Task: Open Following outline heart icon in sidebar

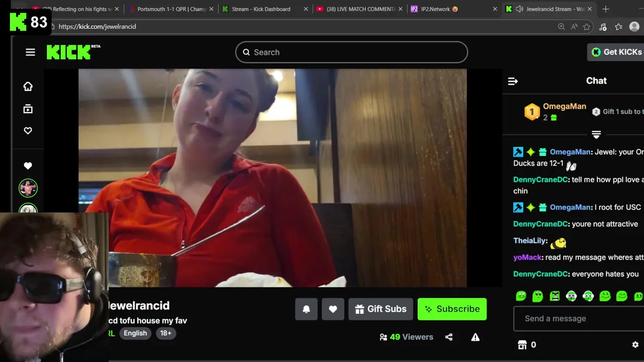Action: coord(28,131)
